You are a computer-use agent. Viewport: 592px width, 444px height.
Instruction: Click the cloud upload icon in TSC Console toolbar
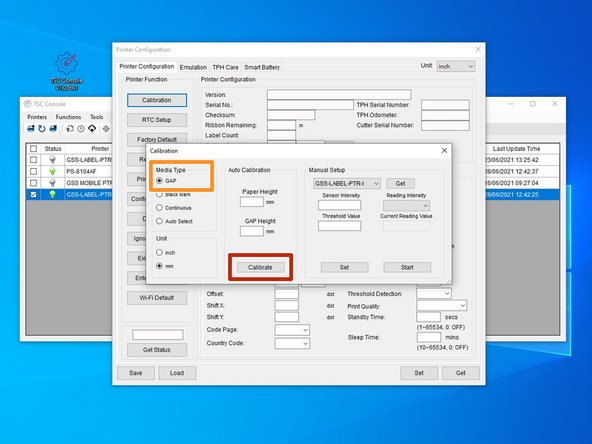92,129
